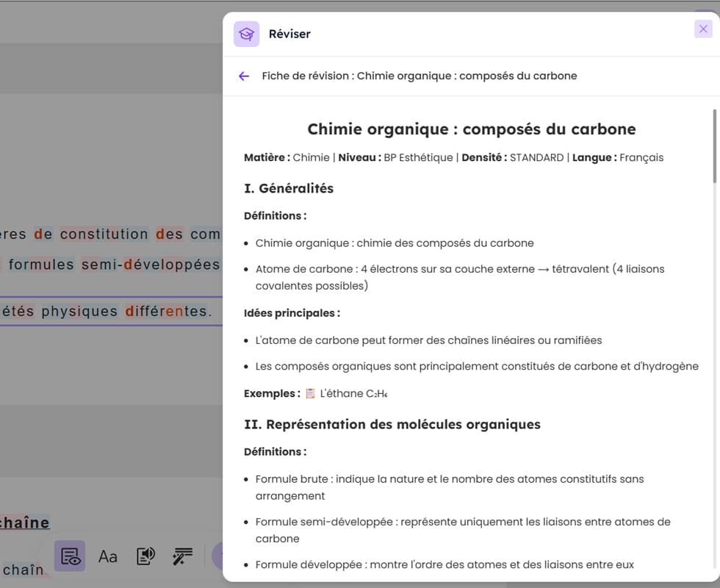The image size is (720, 588).
Task: Click the 'Niveau : BP Esthétique' metadata
Action: (395, 157)
